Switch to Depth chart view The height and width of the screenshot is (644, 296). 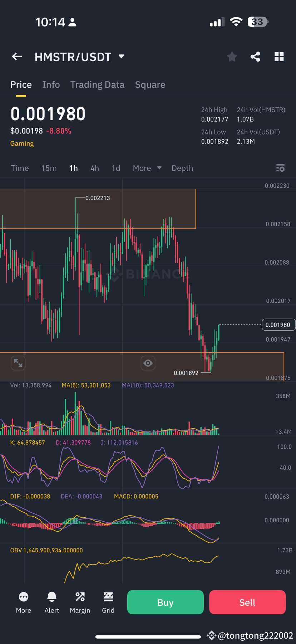182,168
